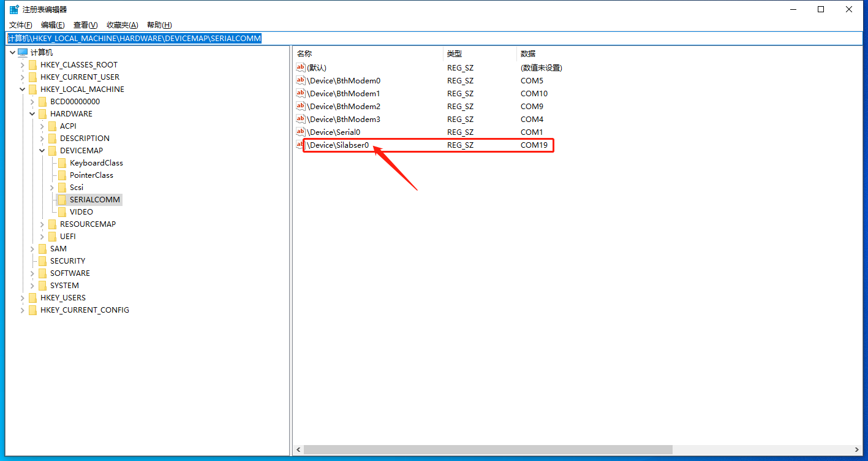The width and height of the screenshot is (868, 461).
Task: Click the horizontal scrollbar thumb
Action: tap(488, 450)
